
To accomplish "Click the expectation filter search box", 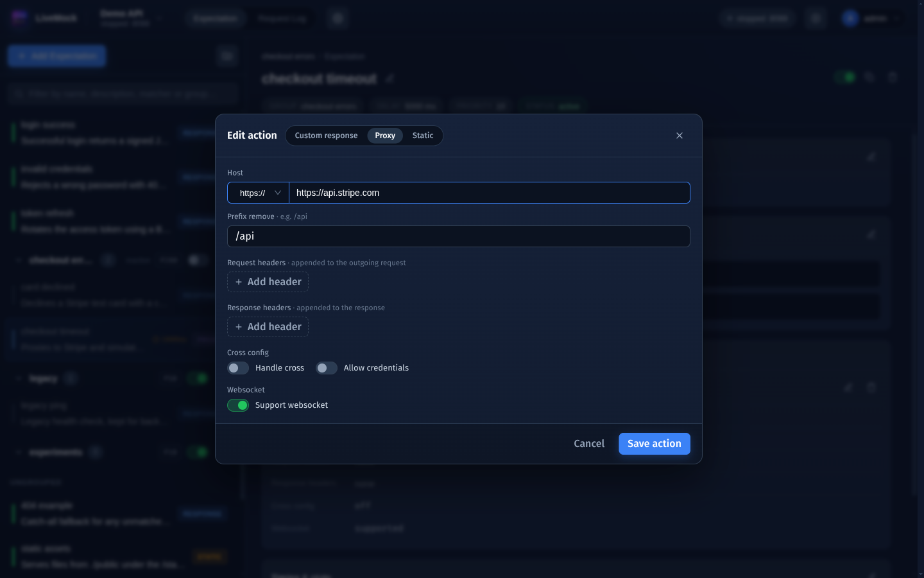I will coord(123,93).
